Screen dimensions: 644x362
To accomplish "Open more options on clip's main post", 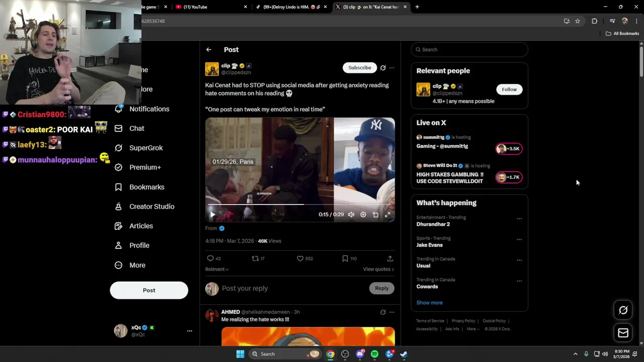I will pyautogui.click(x=392, y=68).
